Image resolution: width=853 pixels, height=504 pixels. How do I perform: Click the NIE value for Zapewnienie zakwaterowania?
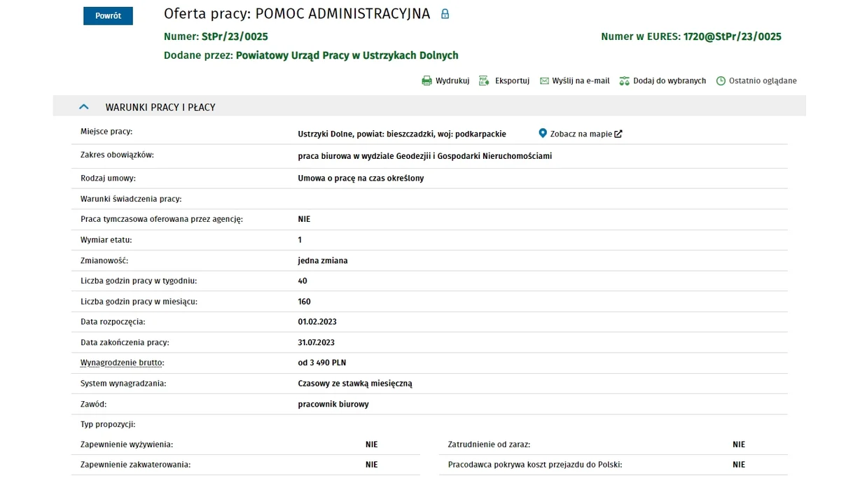point(371,465)
